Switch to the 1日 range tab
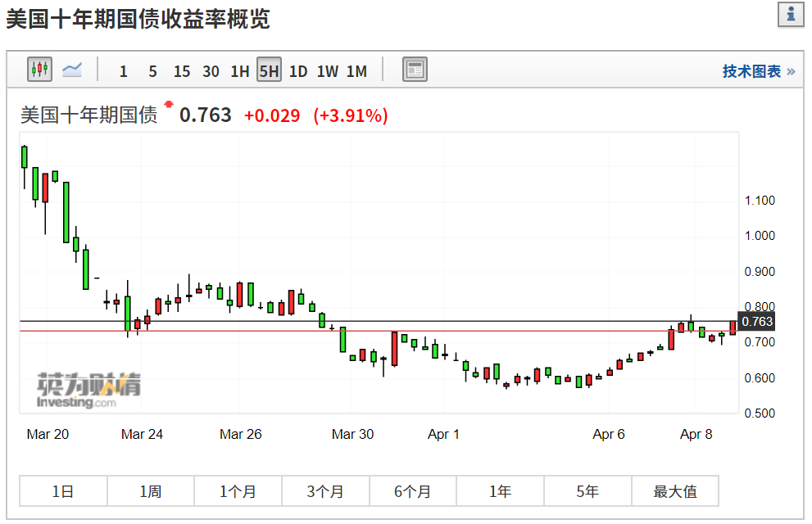812x524 pixels. coord(62,490)
